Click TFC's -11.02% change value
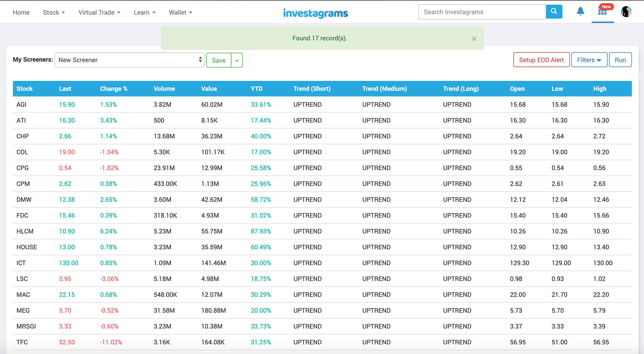Viewport: 644px width, 354px height. [x=111, y=342]
